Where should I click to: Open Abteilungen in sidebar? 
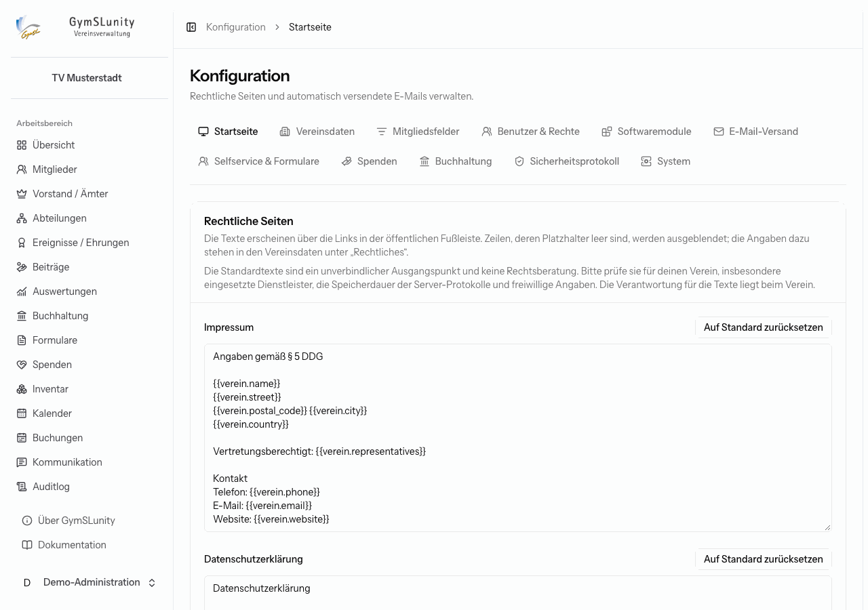(x=90, y=218)
